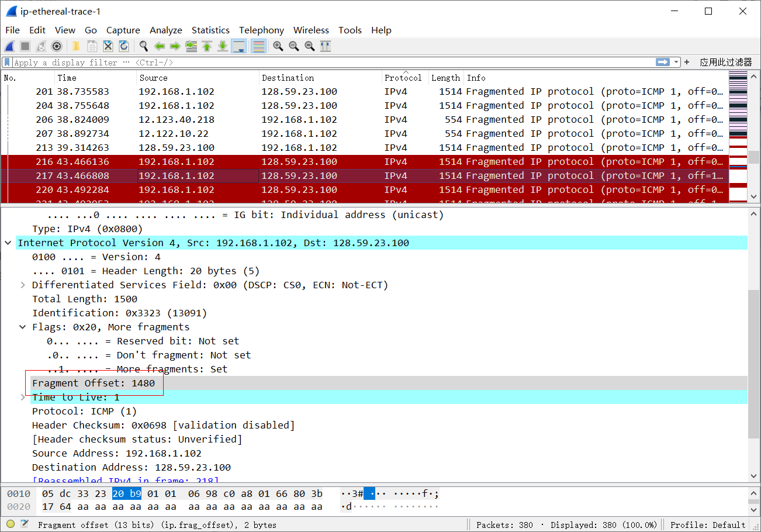Sort by the No. column header
The width and height of the screenshot is (761, 532).
pos(28,78)
